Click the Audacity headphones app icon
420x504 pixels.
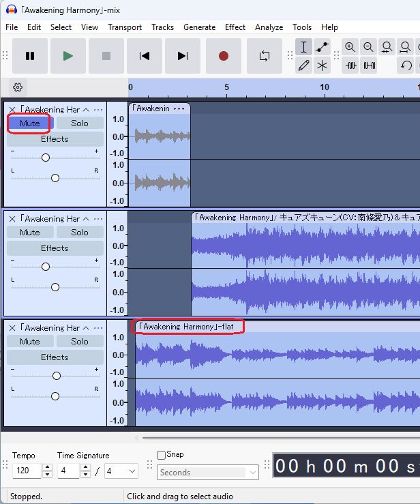[x=11, y=10]
